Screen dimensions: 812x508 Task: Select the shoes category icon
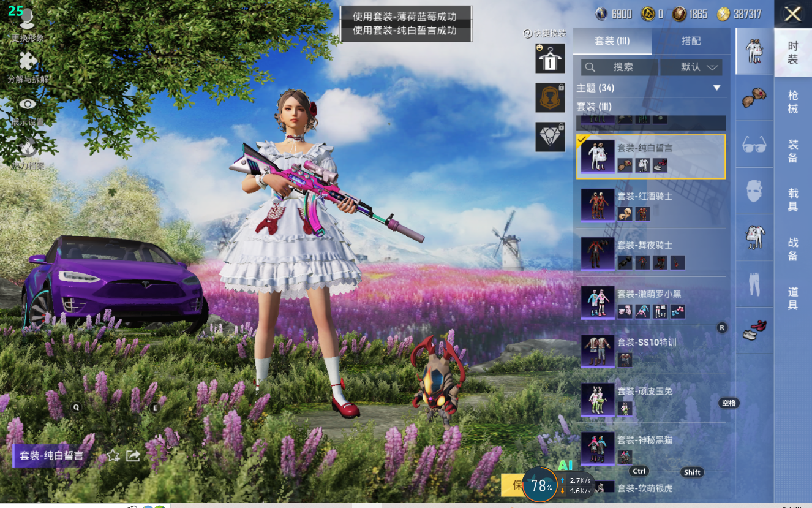coord(754,330)
